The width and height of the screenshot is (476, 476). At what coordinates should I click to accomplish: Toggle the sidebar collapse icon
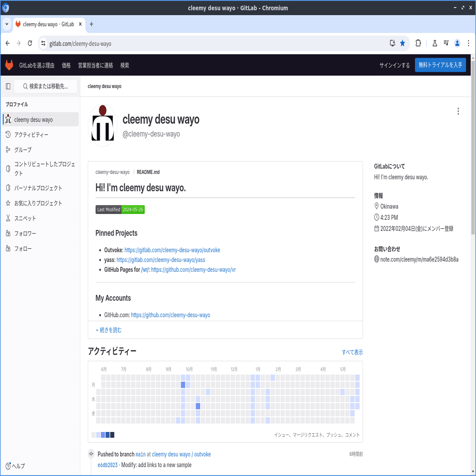(8, 86)
